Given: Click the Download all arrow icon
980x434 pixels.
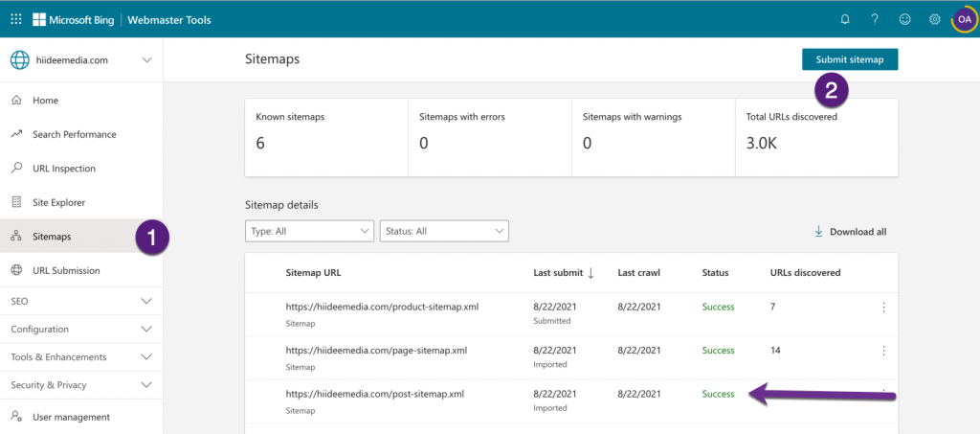Looking at the screenshot, I should point(818,232).
